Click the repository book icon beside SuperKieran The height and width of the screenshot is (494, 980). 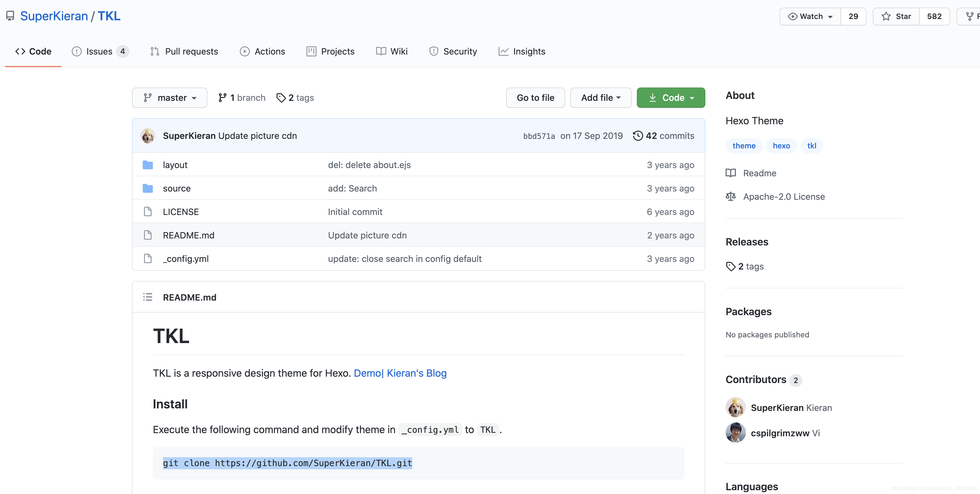point(10,16)
